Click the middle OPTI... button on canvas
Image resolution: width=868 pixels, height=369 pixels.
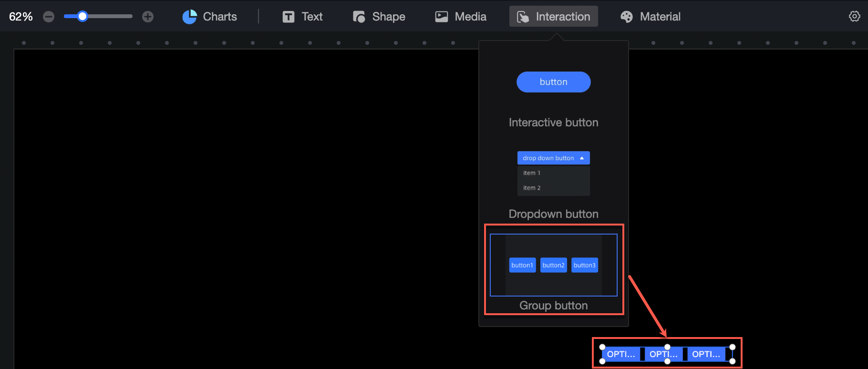pyautogui.click(x=663, y=354)
